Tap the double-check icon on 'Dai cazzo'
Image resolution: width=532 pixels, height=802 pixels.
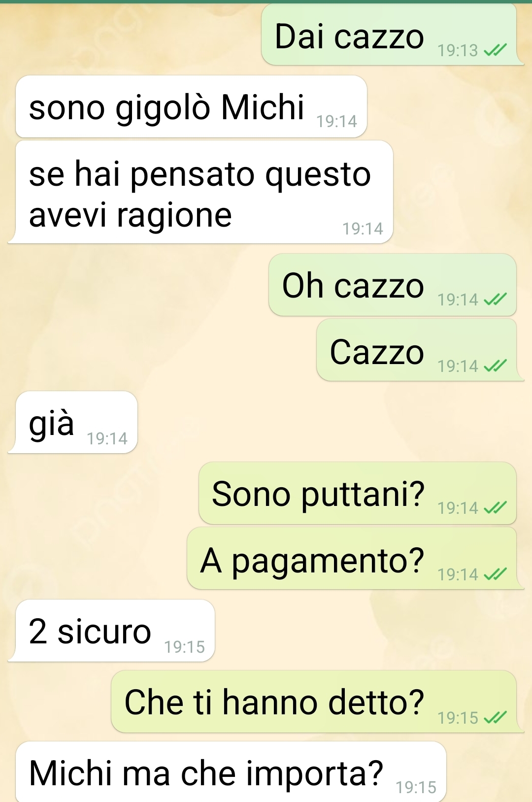[495, 50]
